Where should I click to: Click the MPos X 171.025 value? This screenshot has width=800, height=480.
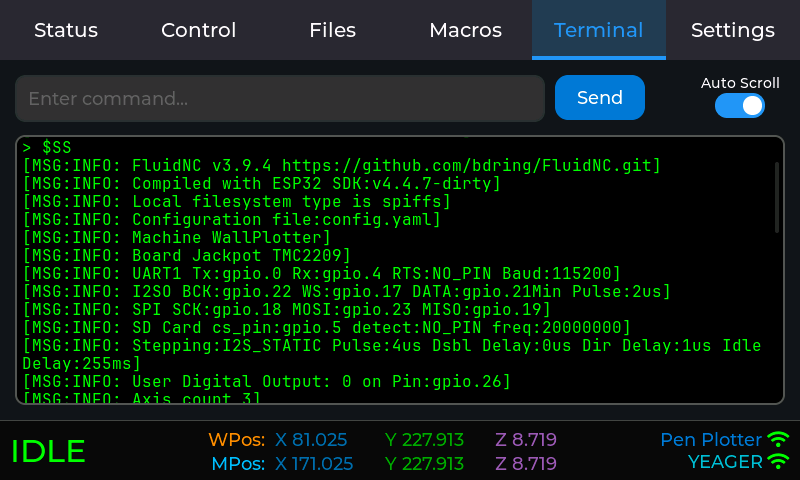coord(314,464)
